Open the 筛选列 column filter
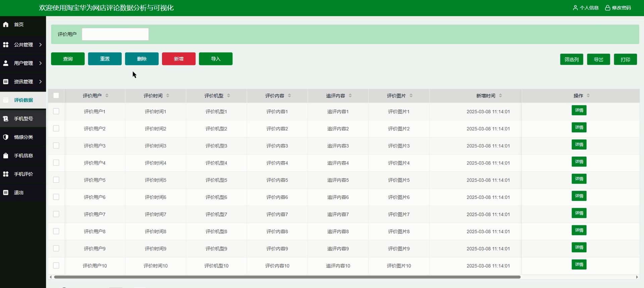Screen dimensions: 644x288 [x=572, y=59]
